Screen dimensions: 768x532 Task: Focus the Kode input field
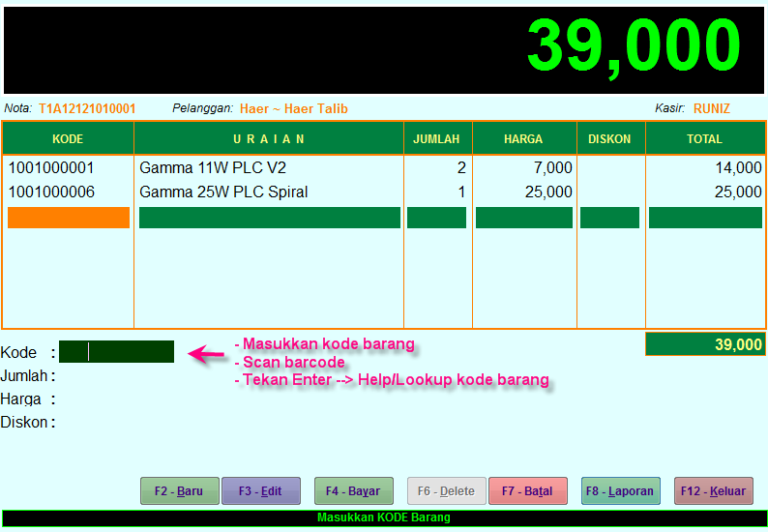(x=116, y=352)
